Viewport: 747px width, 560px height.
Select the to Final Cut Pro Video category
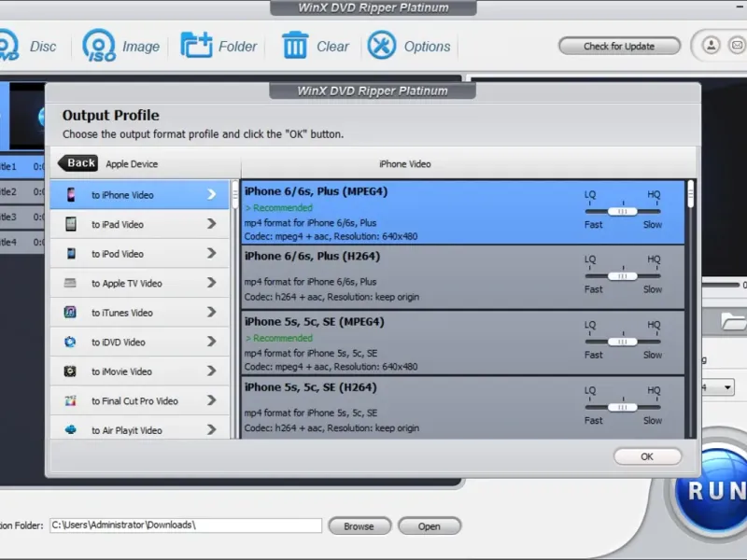click(139, 401)
